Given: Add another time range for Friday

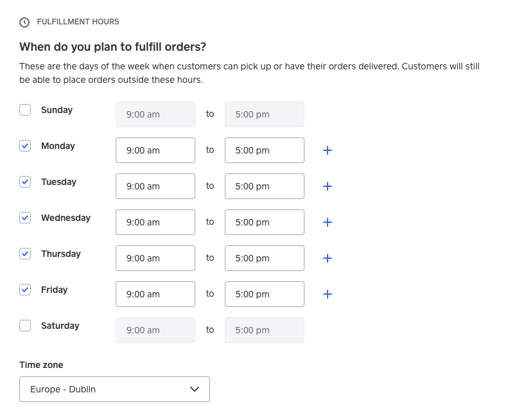Looking at the screenshot, I should point(327,294).
